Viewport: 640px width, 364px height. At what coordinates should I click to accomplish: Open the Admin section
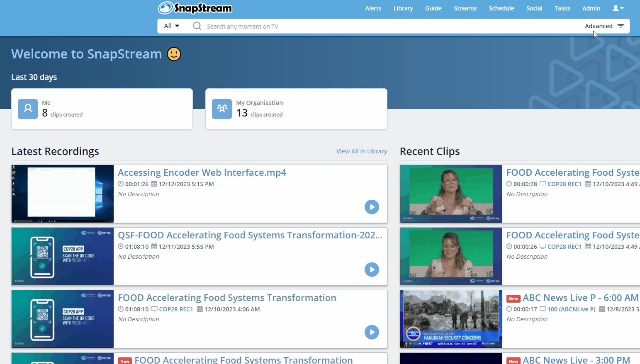[591, 8]
